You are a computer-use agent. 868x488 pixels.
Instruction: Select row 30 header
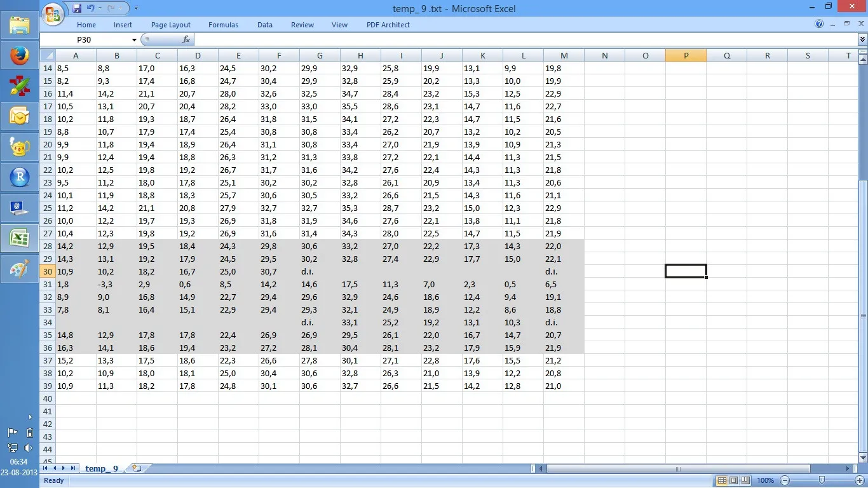[48, 271]
